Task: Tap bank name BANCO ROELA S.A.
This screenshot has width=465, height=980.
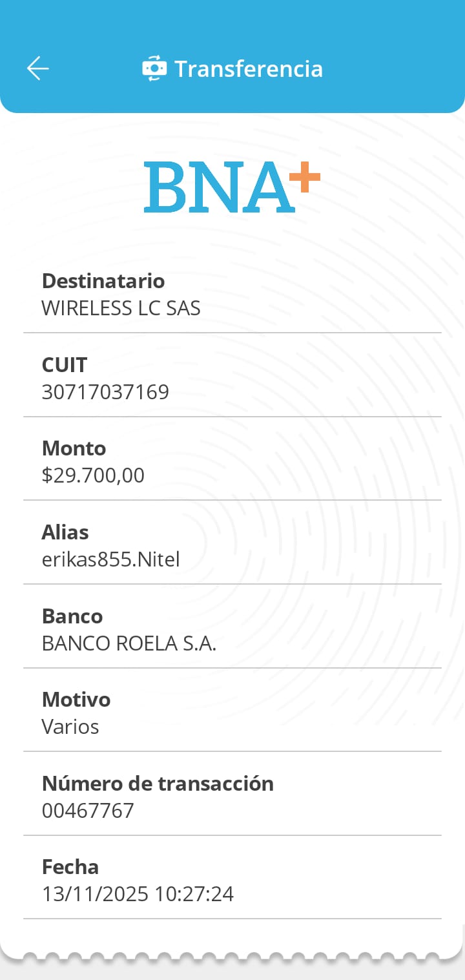Action: (129, 643)
